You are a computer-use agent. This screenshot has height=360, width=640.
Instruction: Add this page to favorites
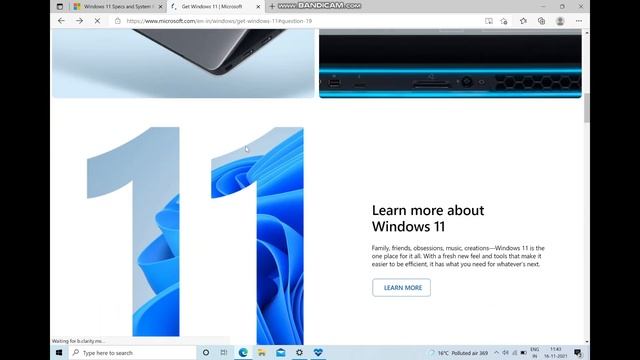[504, 21]
